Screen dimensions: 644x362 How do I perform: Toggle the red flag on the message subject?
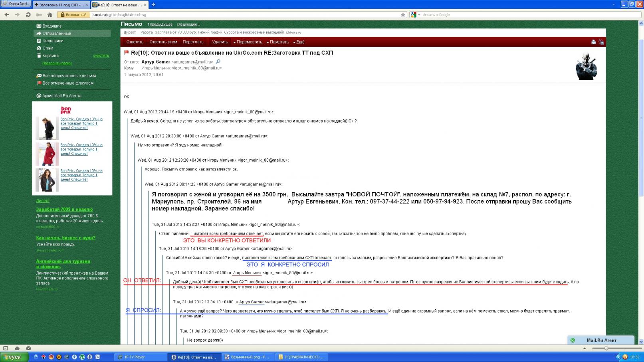tap(127, 53)
